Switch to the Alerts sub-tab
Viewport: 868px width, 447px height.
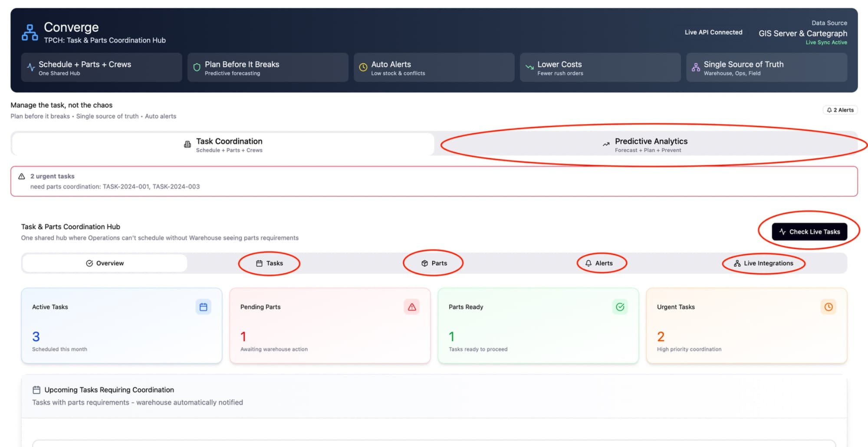click(x=599, y=263)
